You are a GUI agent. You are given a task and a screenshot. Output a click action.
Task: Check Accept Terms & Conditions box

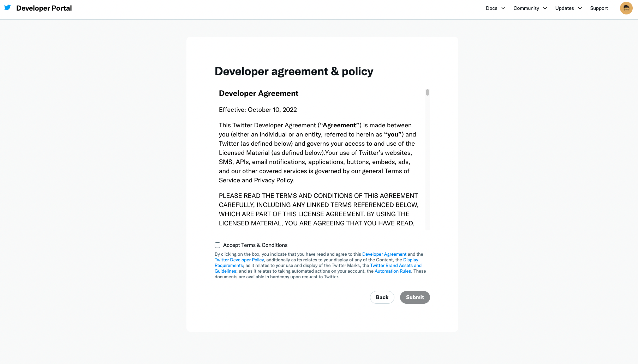217,245
